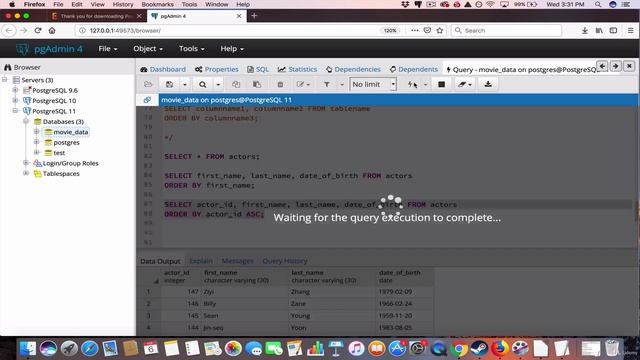Click the Firefox address bar URL field
Image resolution: width=640 pixels, height=360 pixels.
click(233, 31)
